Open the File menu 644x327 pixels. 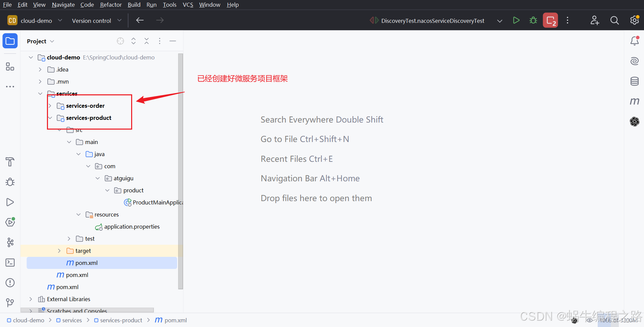[7, 5]
